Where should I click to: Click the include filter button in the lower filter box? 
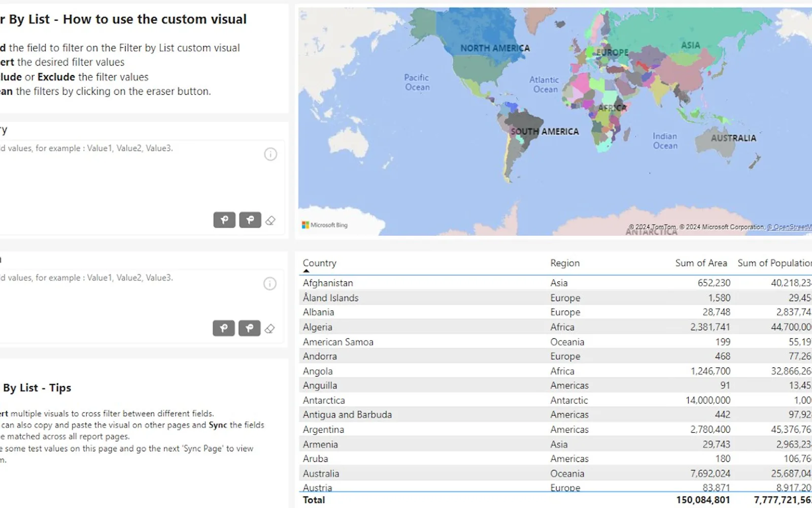pos(224,328)
